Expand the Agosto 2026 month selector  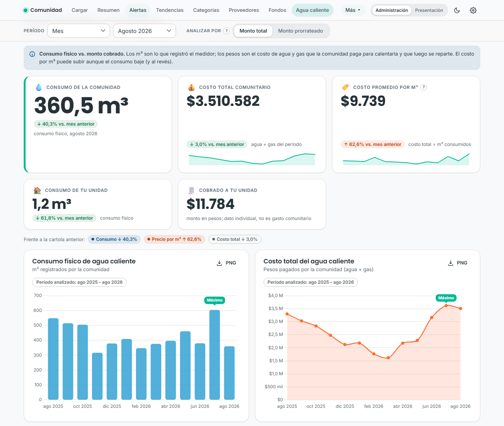[145, 31]
